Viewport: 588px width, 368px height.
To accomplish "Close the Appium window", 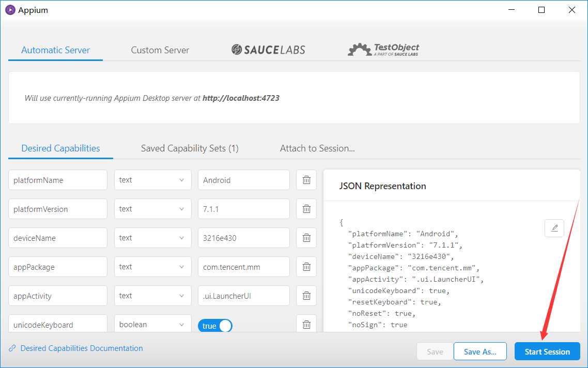I will [x=571, y=10].
